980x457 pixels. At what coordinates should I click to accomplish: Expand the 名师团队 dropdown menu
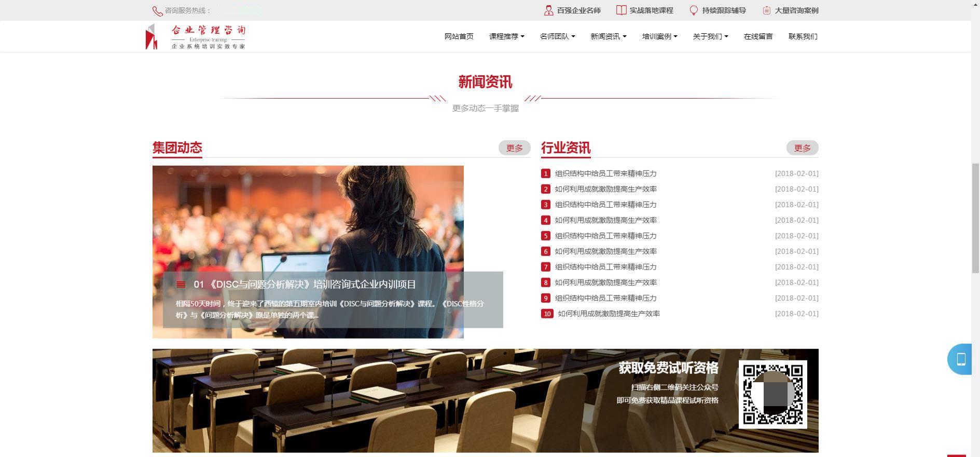click(x=557, y=36)
